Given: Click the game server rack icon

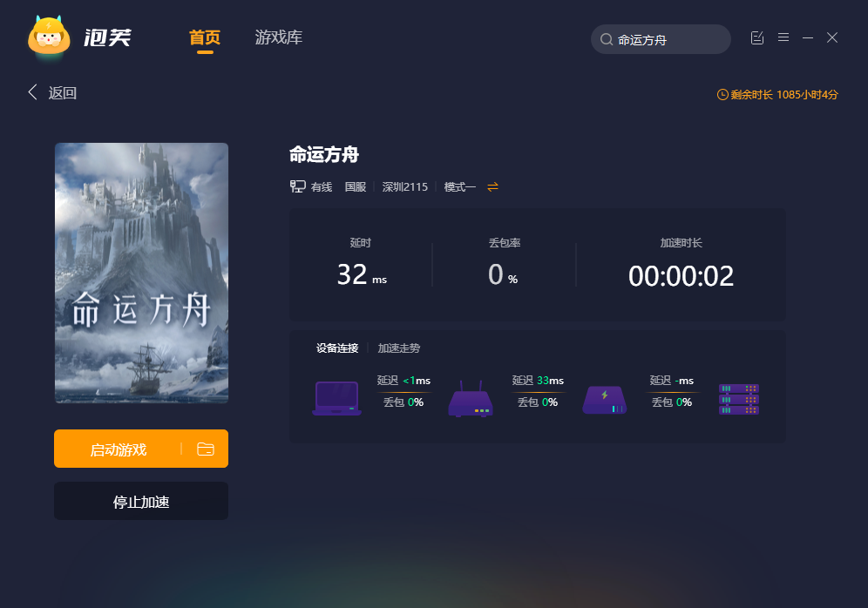Looking at the screenshot, I should point(738,399).
